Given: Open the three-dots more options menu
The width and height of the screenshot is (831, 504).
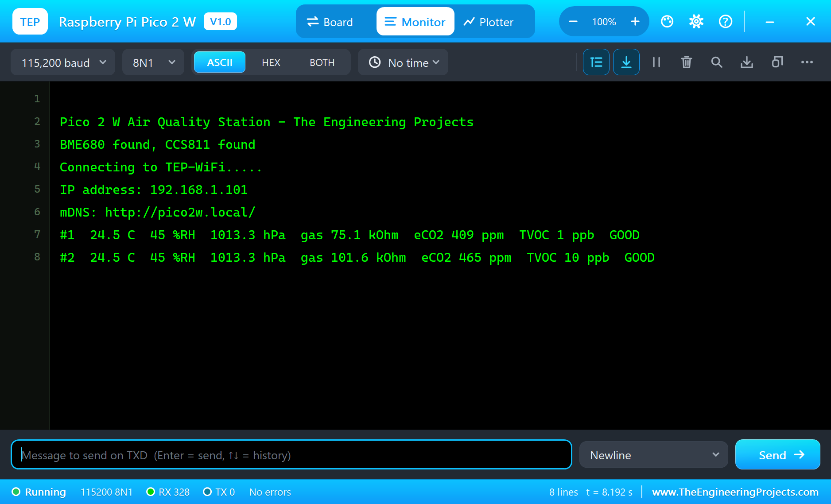Looking at the screenshot, I should coord(807,62).
